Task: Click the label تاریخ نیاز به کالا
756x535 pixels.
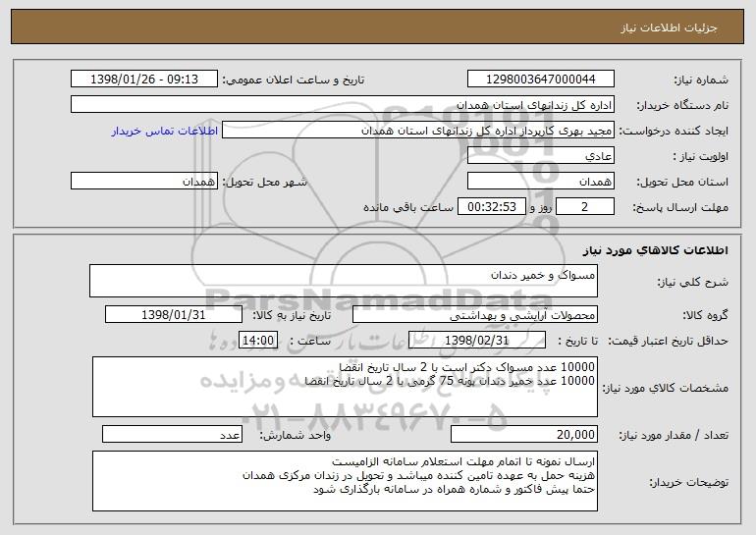Action: [x=292, y=316]
